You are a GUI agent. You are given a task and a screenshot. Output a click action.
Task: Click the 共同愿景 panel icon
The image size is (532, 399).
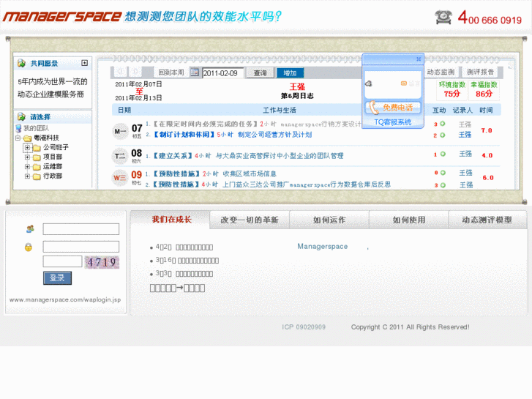[21, 63]
